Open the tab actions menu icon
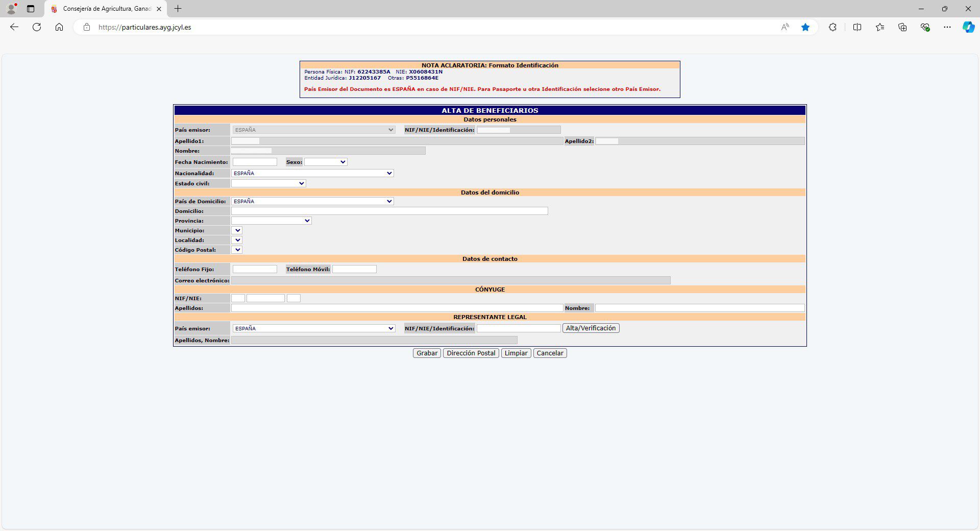Viewport: 980px width, 531px height. pos(31,9)
